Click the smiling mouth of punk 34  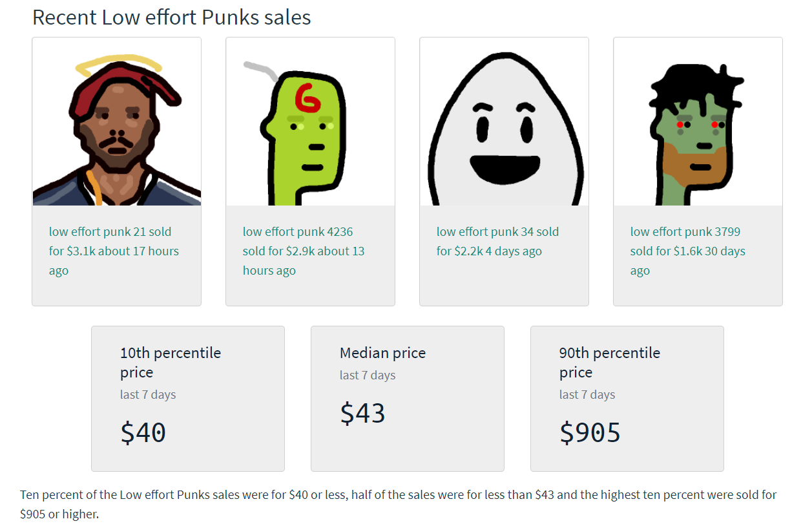pyautogui.click(x=505, y=167)
